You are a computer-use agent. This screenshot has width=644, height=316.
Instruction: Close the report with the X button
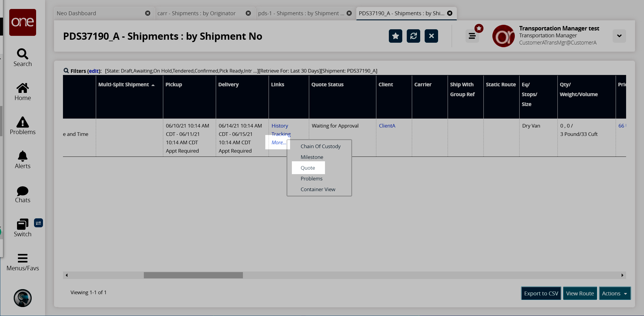click(431, 36)
